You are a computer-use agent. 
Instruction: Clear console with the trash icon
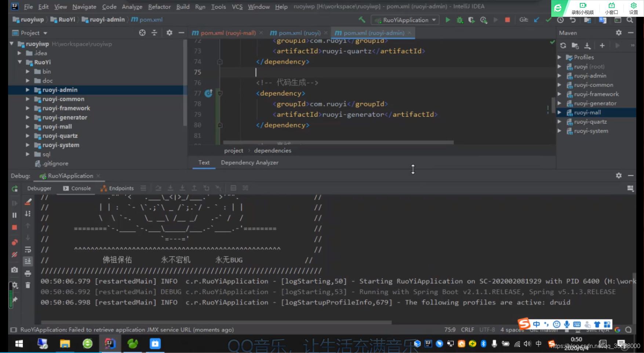[28, 285]
